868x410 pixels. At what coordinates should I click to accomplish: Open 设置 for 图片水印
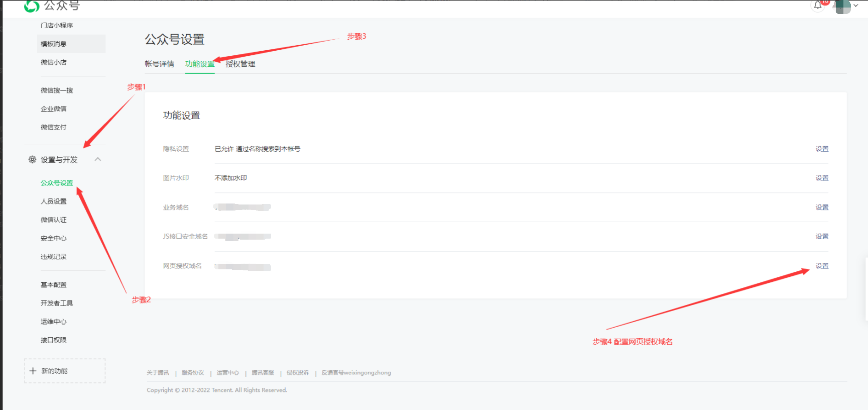click(x=822, y=178)
